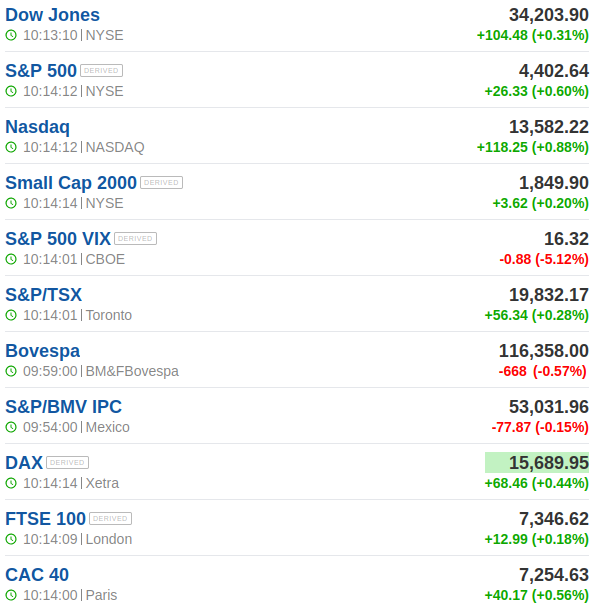Open the S&P/BMV IPC index
The height and width of the screenshot is (609, 601).
click(63, 407)
